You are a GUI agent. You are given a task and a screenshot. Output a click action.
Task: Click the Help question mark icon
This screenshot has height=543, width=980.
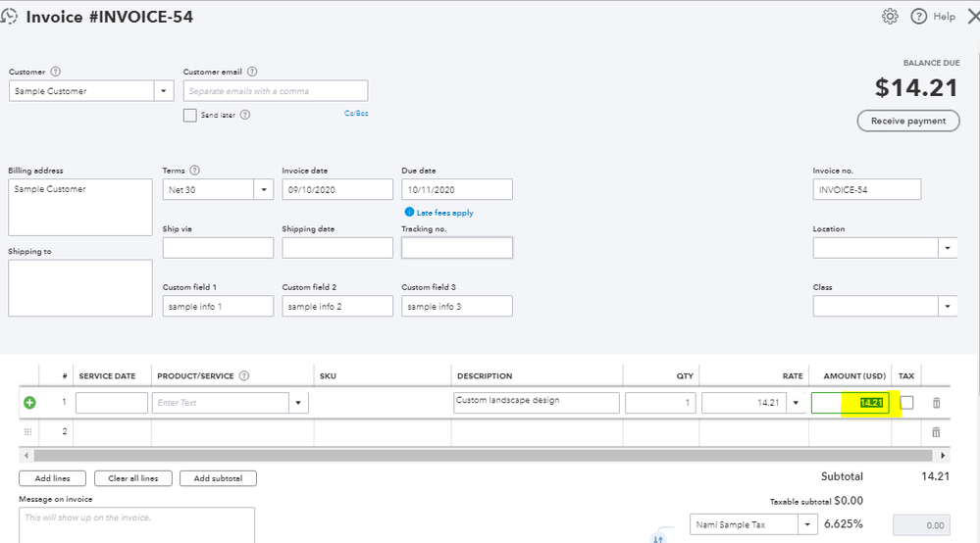[x=918, y=17]
